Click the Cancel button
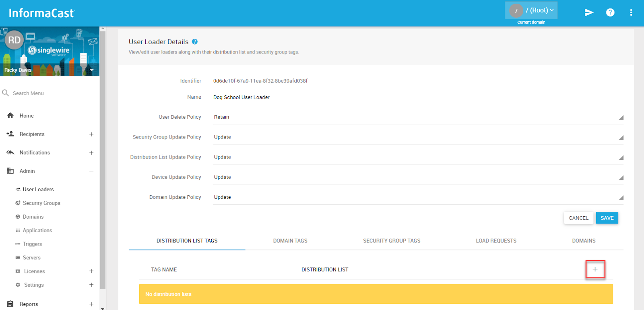This screenshot has width=644, height=310. [578, 218]
